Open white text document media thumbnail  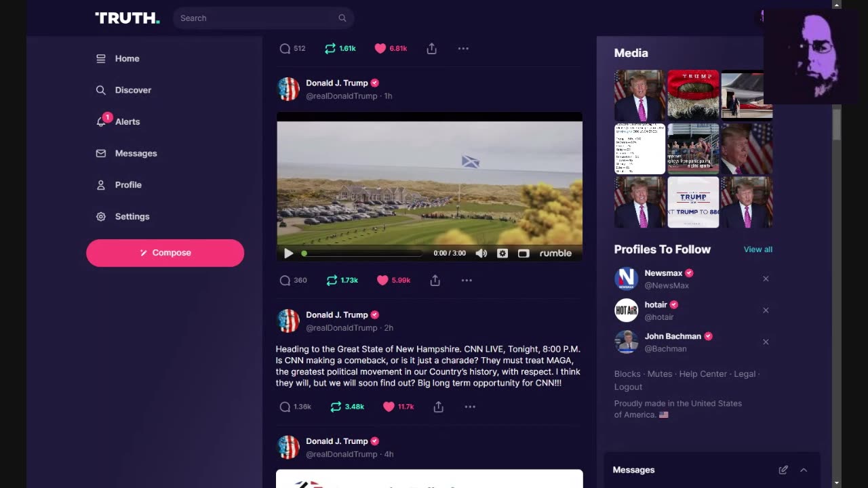(639, 149)
